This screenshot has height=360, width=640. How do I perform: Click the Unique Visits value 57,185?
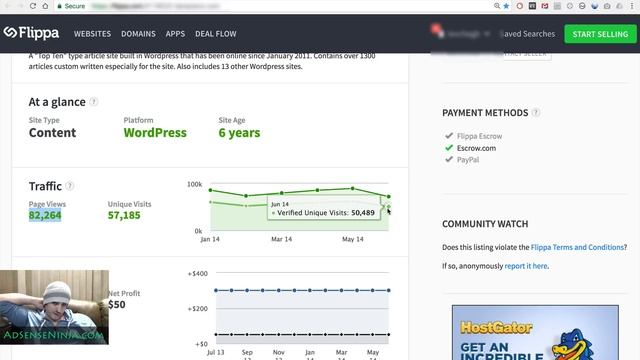[x=124, y=215]
